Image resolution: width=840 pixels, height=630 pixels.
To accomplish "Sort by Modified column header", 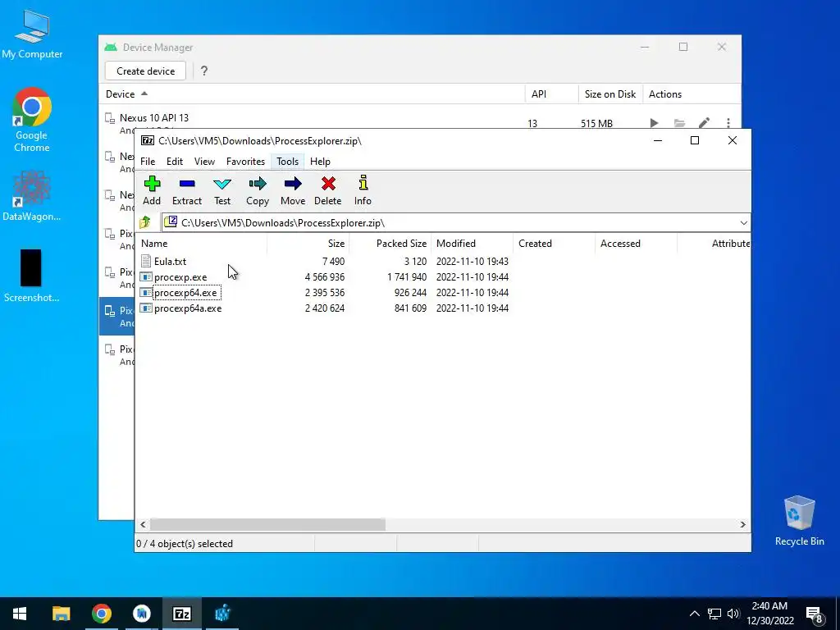I will 472,243.
